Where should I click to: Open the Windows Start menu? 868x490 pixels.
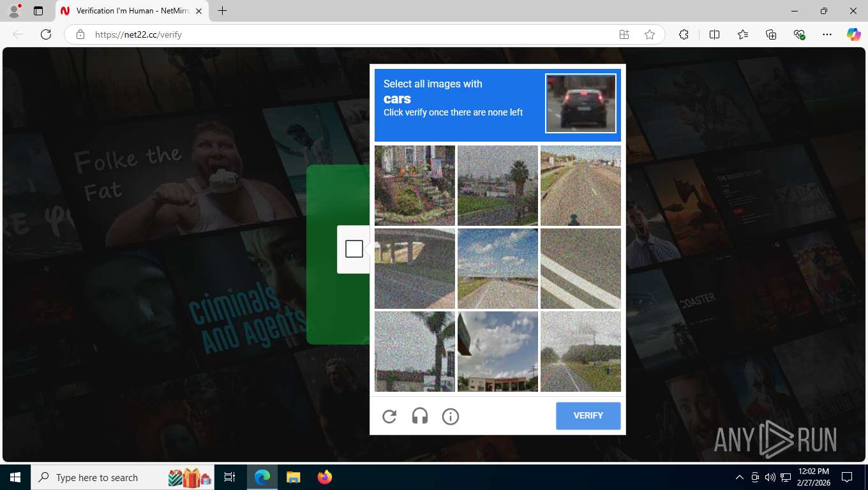tap(15, 477)
